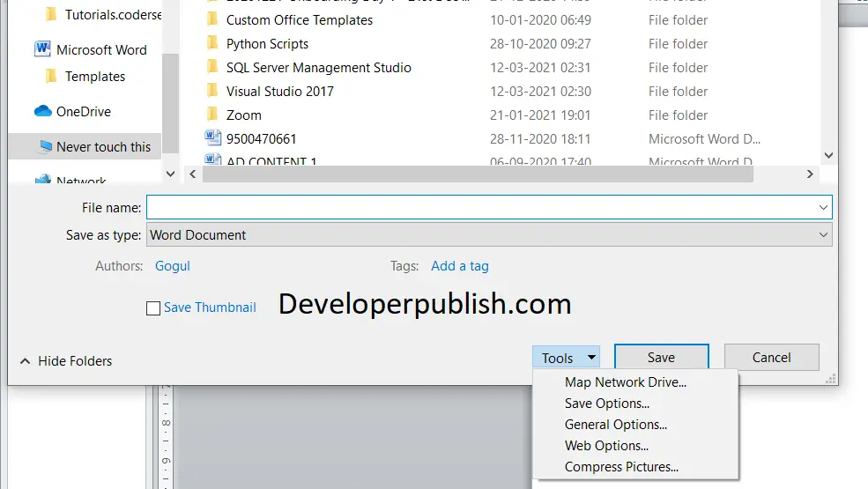Select Compress Pictures menu entry

621,467
